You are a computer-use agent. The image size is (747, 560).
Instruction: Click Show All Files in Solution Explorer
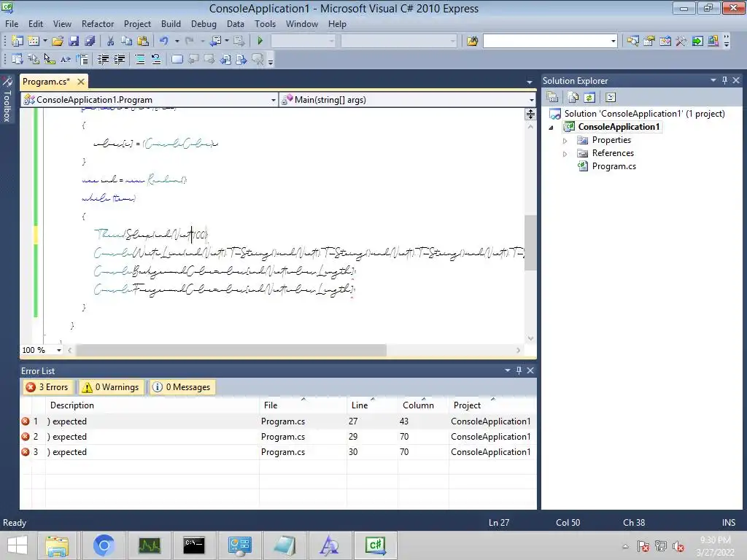click(x=573, y=98)
